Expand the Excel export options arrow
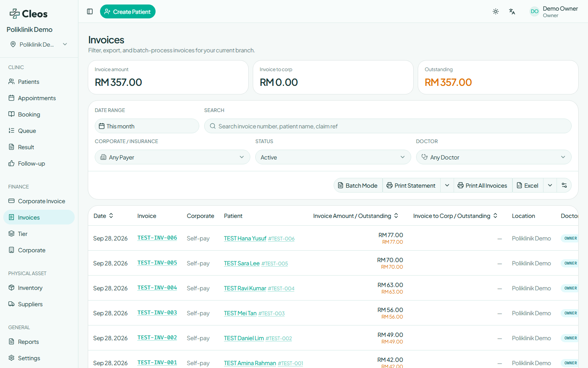 (x=550, y=185)
